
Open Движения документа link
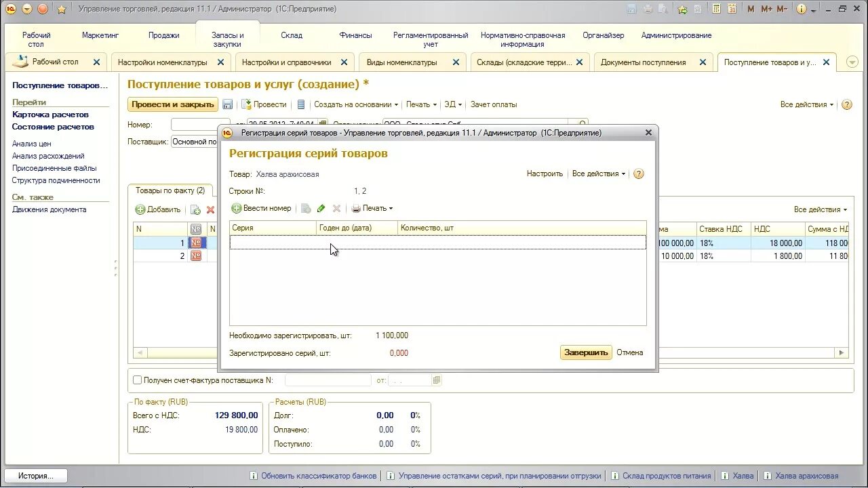click(49, 209)
